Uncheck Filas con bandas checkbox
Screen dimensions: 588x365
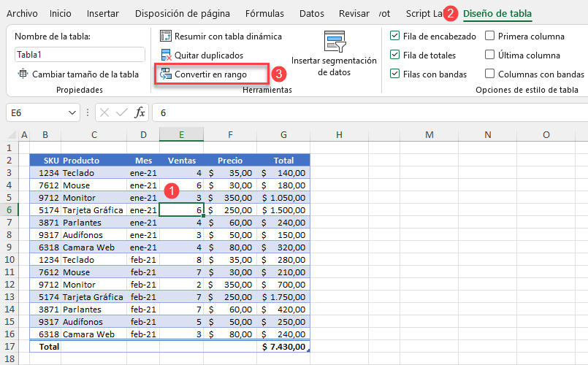click(394, 74)
